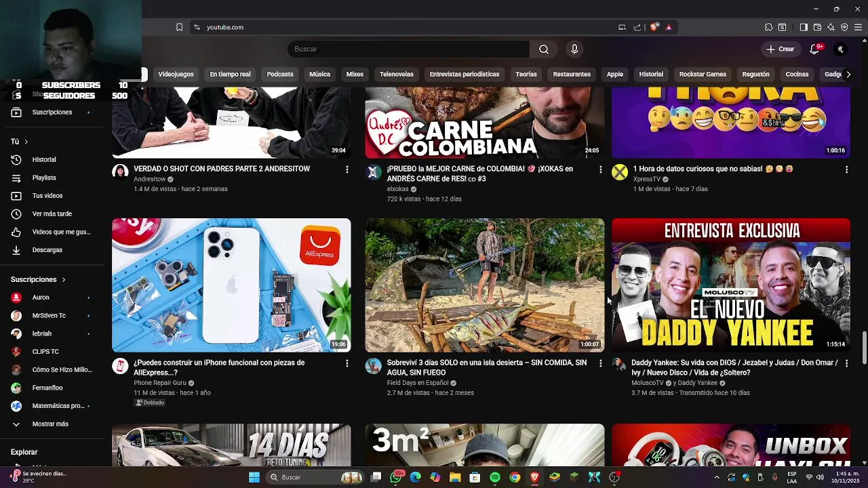Activate voice search microphone icon
This screenshot has width=868, height=488.
[574, 49]
